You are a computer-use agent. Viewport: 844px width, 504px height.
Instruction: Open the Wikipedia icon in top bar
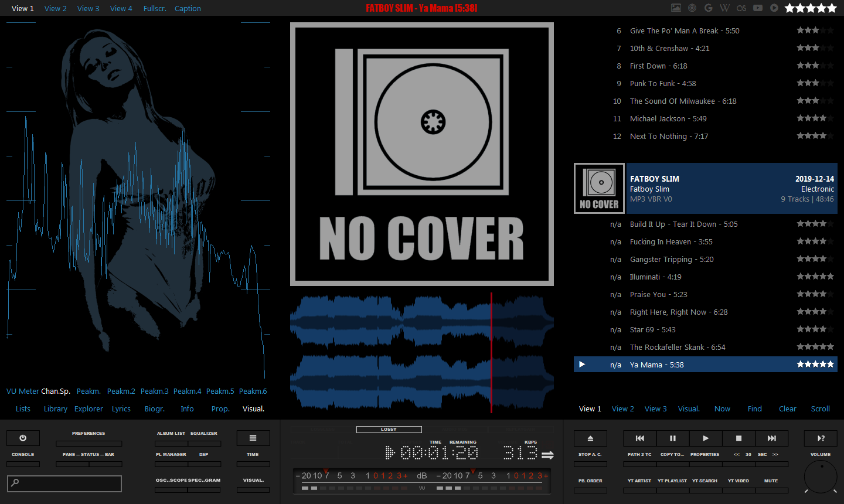(x=725, y=8)
